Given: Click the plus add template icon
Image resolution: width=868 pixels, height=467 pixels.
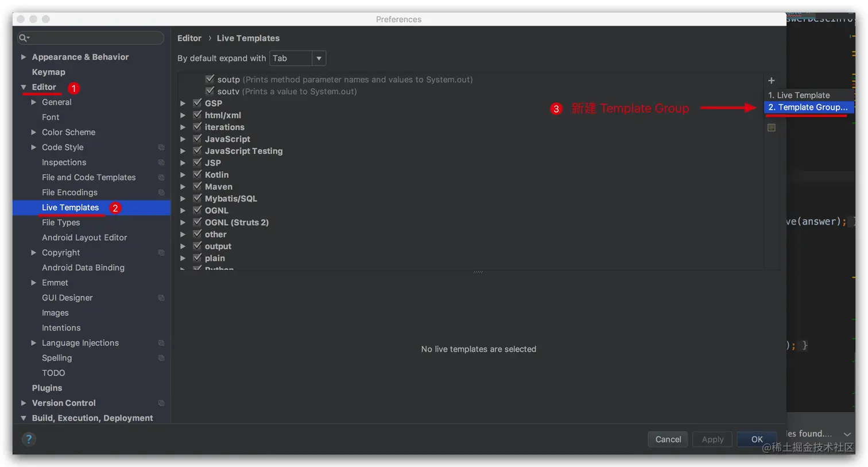Looking at the screenshot, I should click(772, 80).
